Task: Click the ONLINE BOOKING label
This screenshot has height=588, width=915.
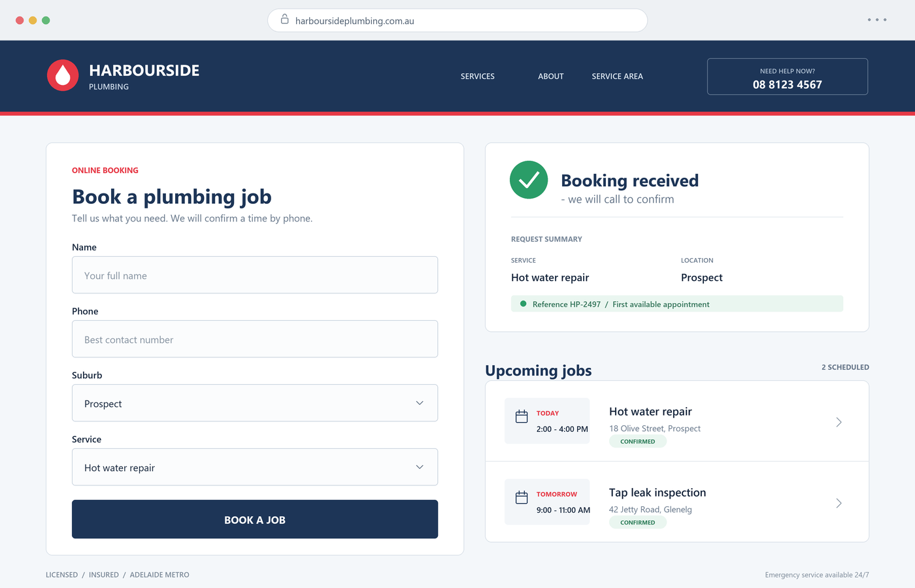Action: click(105, 171)
